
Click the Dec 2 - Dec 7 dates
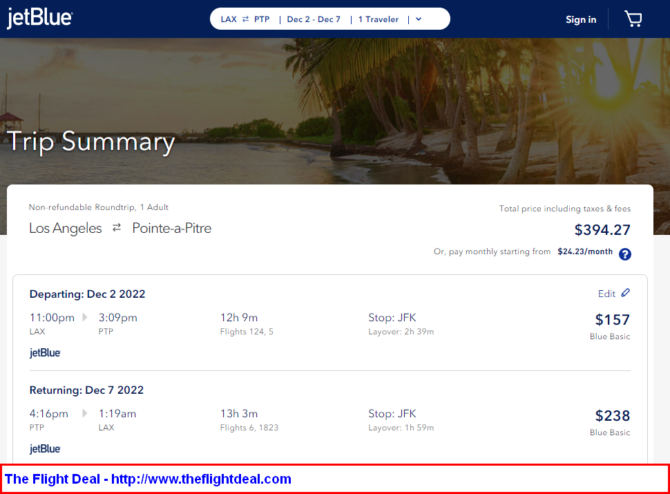[314, 19]
